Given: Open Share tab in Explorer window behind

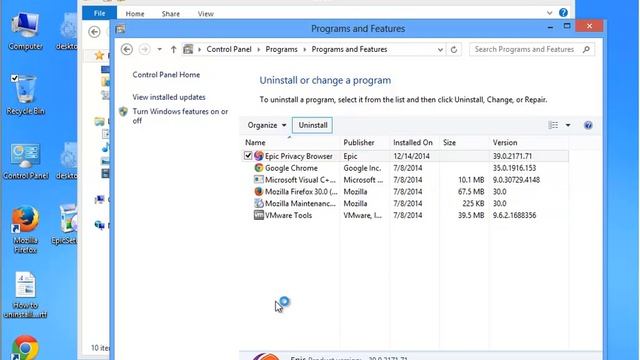Looking at the screenshot, I should point(171,14).
